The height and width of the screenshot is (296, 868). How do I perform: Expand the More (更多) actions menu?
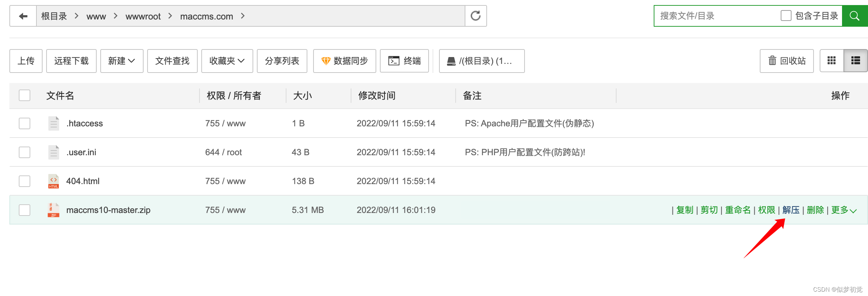[844, 210]
